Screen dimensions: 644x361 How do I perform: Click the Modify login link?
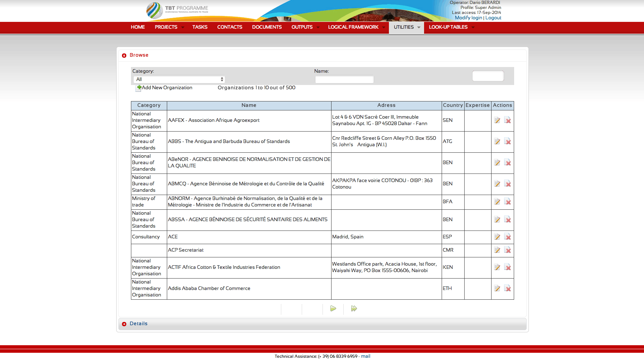[x=468, y=18]
